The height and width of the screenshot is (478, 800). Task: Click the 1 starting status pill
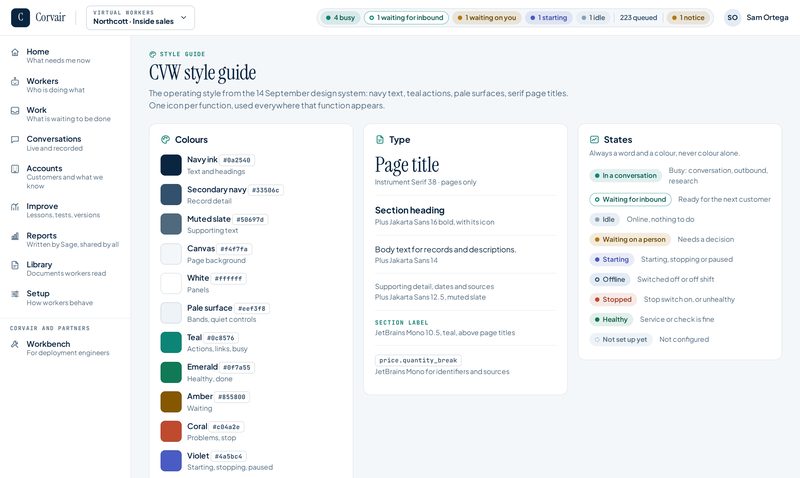coord(548,17)
